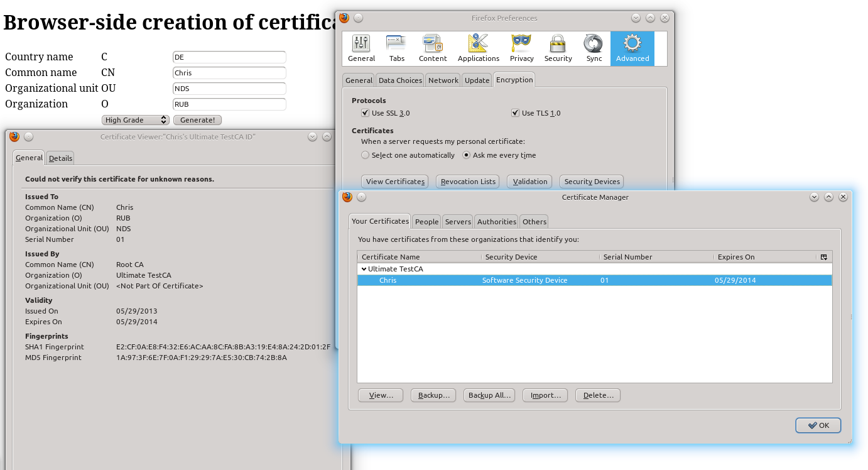
Task: Click the Generate! button
Action: 197,120
